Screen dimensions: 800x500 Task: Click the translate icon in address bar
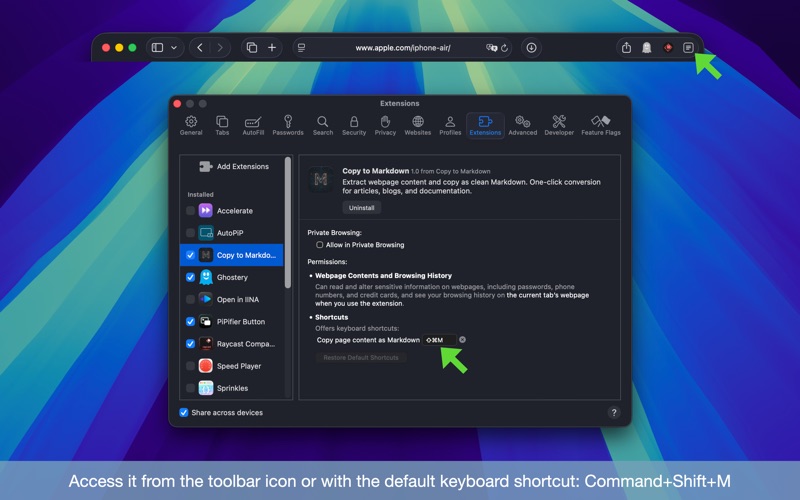point(491,47)
